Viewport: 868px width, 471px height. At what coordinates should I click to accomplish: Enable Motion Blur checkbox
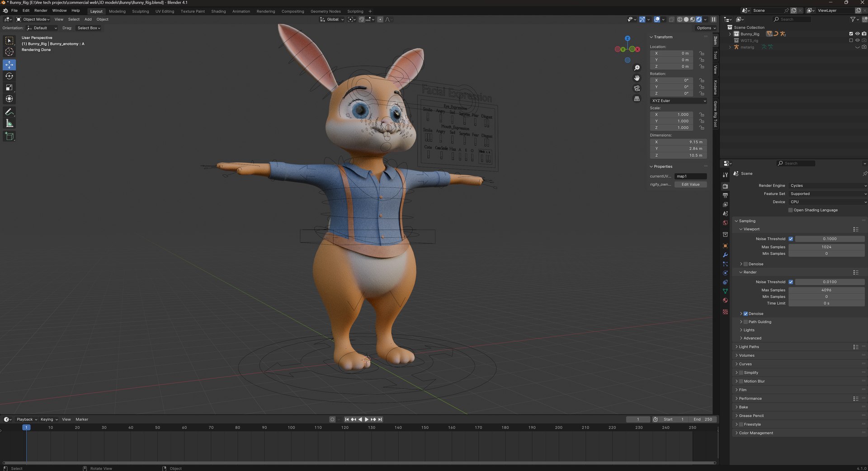click(741, 382)
